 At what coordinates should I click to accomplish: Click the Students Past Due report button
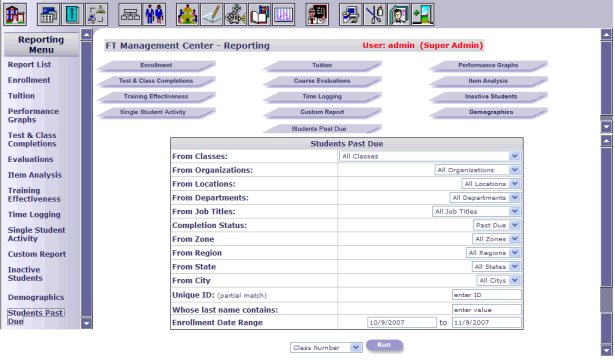[x=322, y=129]
